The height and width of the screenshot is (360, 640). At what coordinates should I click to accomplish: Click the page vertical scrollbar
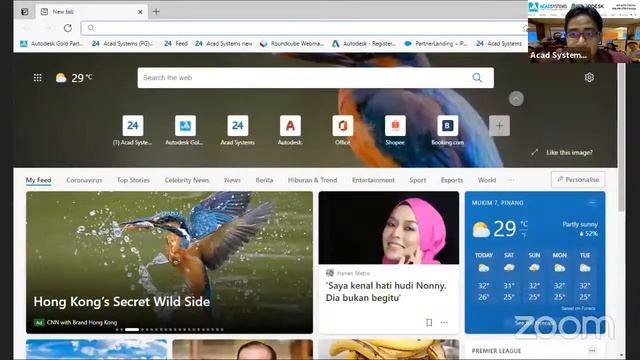click(x=621, y=137)
